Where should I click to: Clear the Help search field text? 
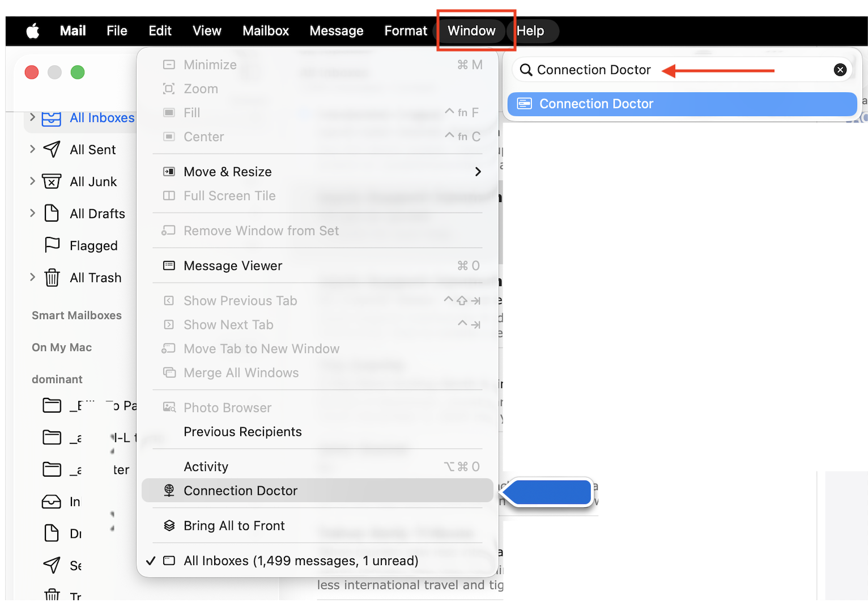point(840,70)
